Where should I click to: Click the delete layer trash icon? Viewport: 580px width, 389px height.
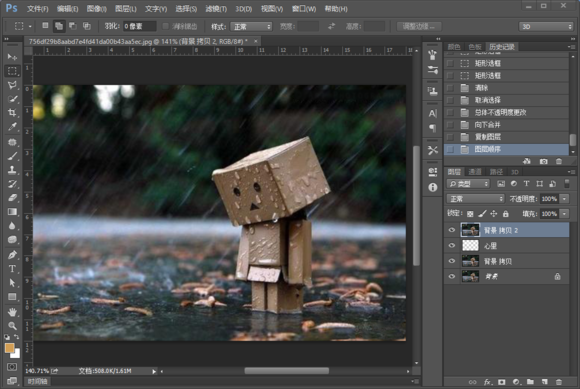tap(559, 382)
